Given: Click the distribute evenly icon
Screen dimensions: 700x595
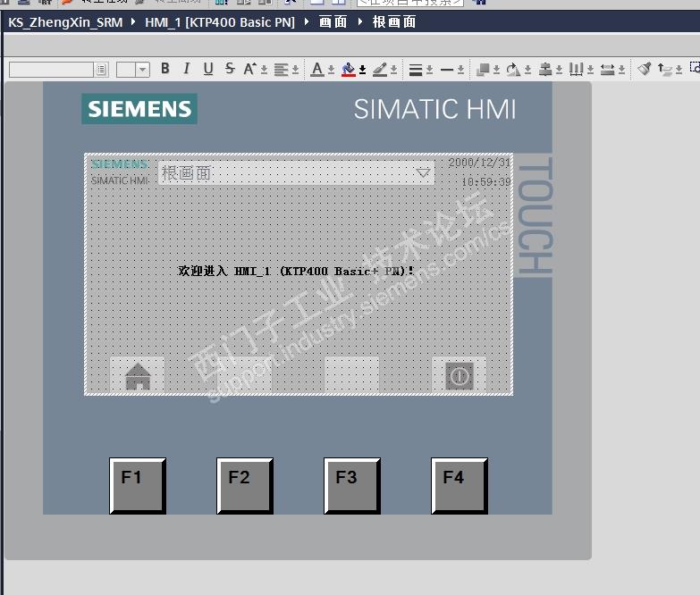Looking at the screenshot, I should pos(577,70).
